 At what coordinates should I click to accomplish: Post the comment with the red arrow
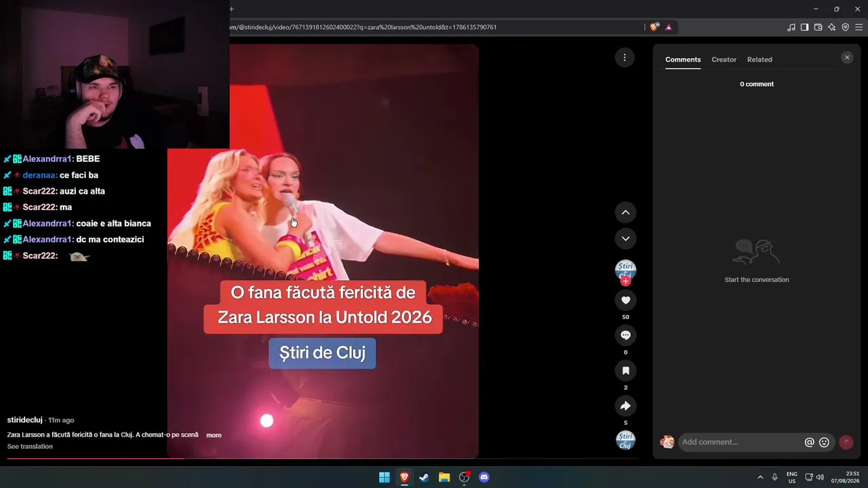(846, 442)
